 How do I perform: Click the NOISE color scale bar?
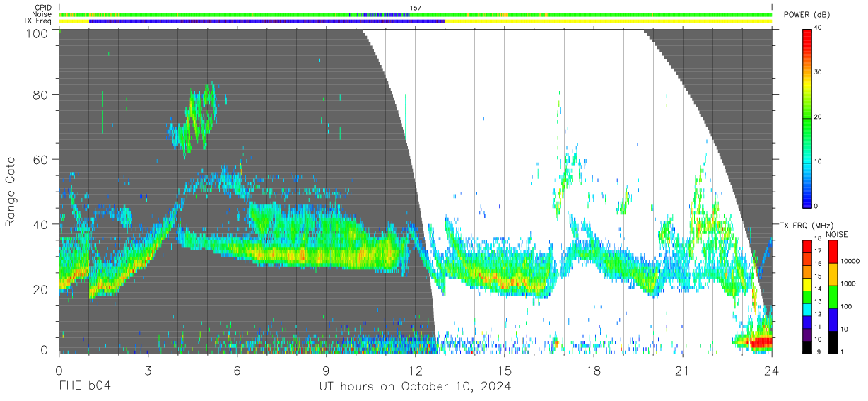click(x=833, y=297)
